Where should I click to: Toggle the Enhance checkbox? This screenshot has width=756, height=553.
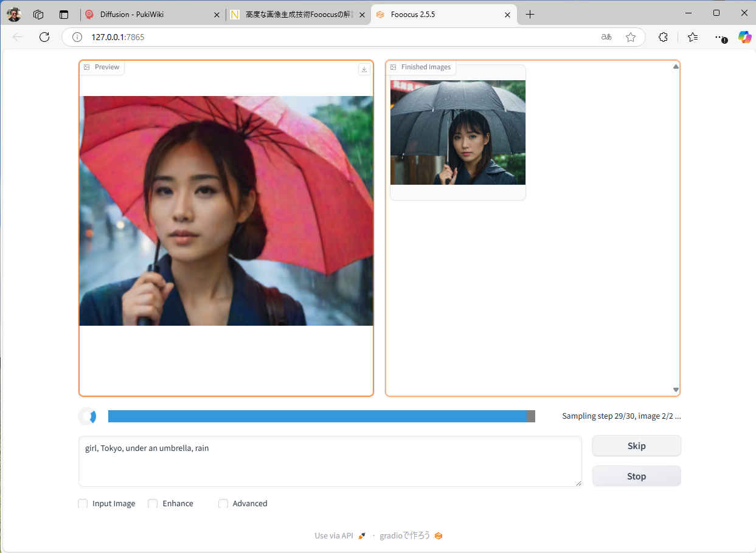pyautogui.click(x=153, y=504)
